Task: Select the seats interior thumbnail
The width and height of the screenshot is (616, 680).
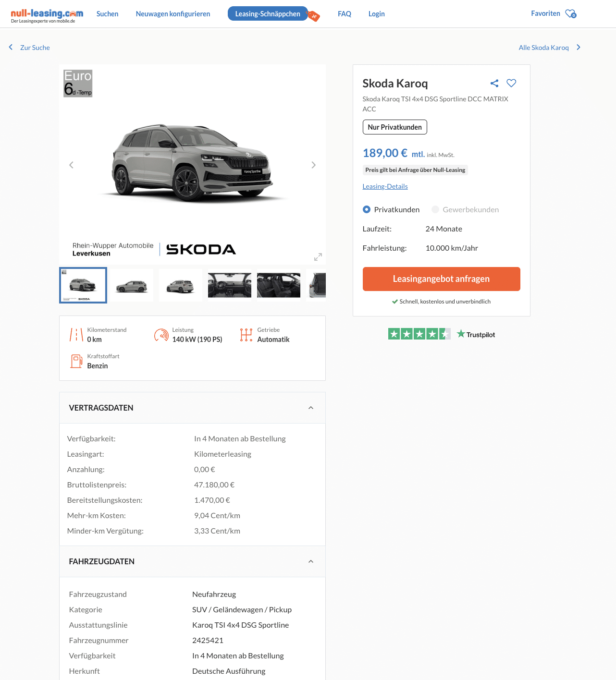Action: tap(279, 285)
